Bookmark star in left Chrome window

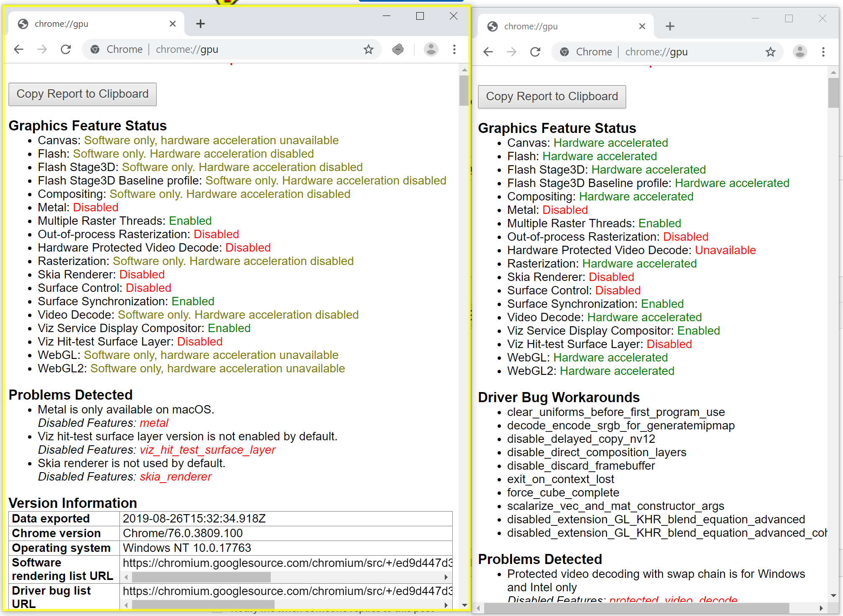[x=368, y=49]
